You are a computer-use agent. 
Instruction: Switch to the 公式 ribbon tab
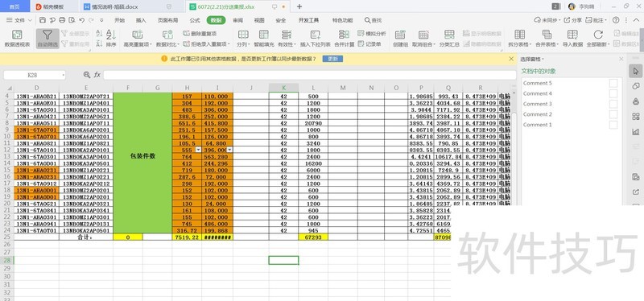click(x=195, y=20)
